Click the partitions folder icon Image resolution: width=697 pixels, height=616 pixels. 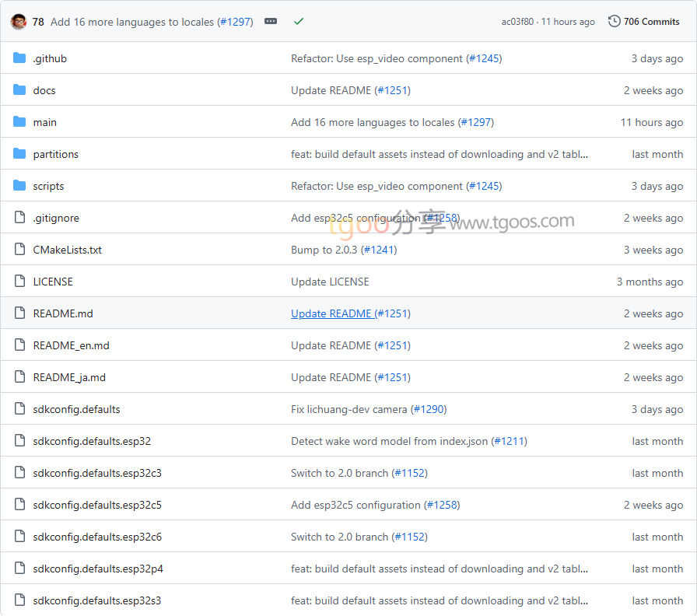tap(19, 154)
